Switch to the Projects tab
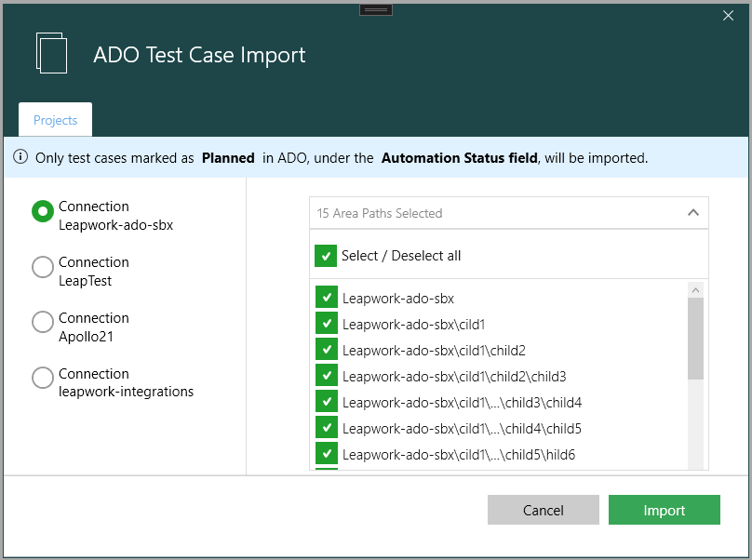This screenshot has height=560, width=752. (x=55, y=120)
